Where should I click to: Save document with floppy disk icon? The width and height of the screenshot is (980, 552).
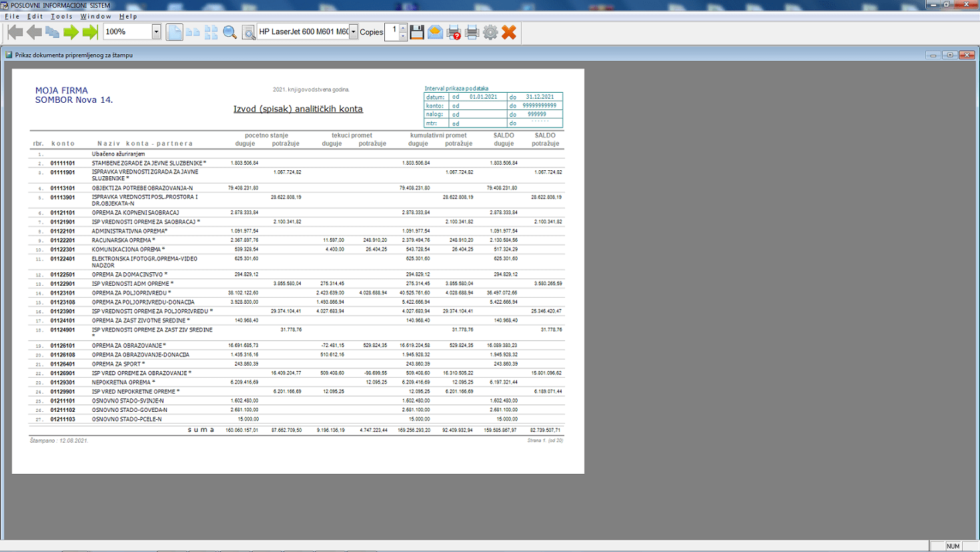pyautogui.click(x=417, y=32)
